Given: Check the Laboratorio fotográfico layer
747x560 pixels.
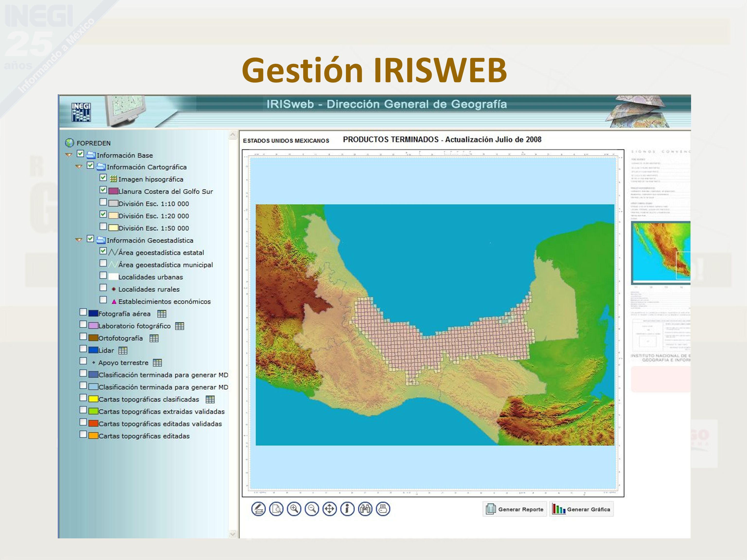Looking at the screenshot, I should (83, 324).
